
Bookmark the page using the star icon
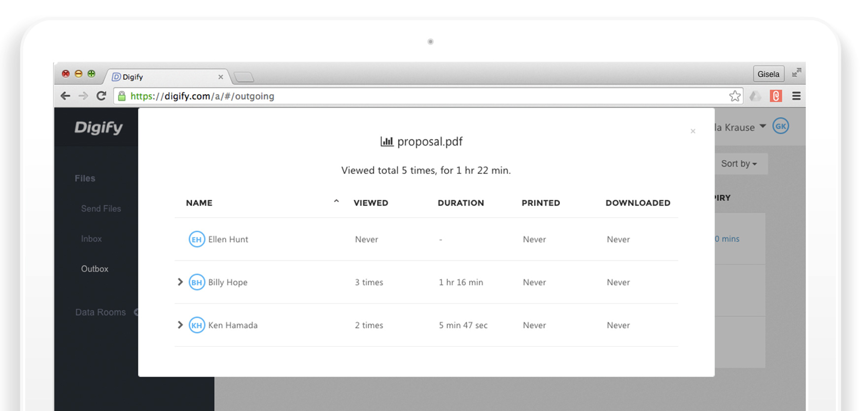pos(734,96)
